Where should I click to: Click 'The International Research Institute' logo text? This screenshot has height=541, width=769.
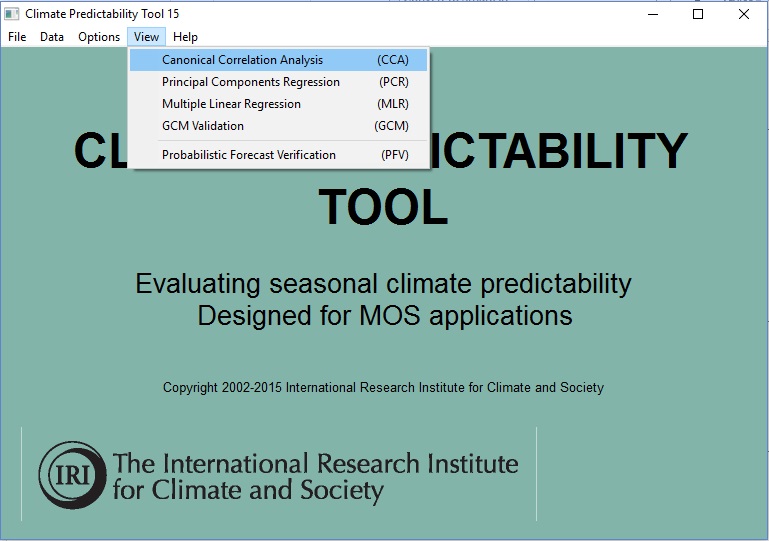315,464
